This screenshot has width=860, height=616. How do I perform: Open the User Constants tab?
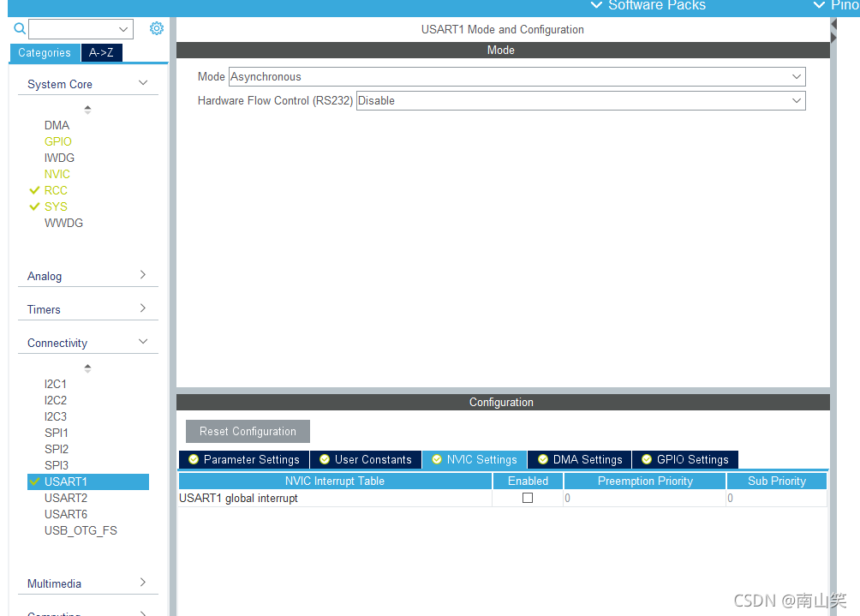366,460
